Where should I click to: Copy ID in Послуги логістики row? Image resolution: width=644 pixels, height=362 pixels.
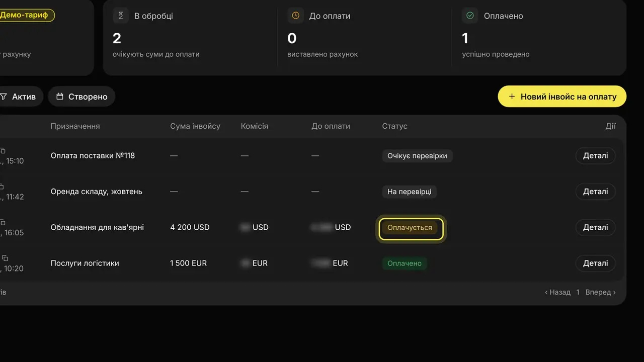[5, 258]
